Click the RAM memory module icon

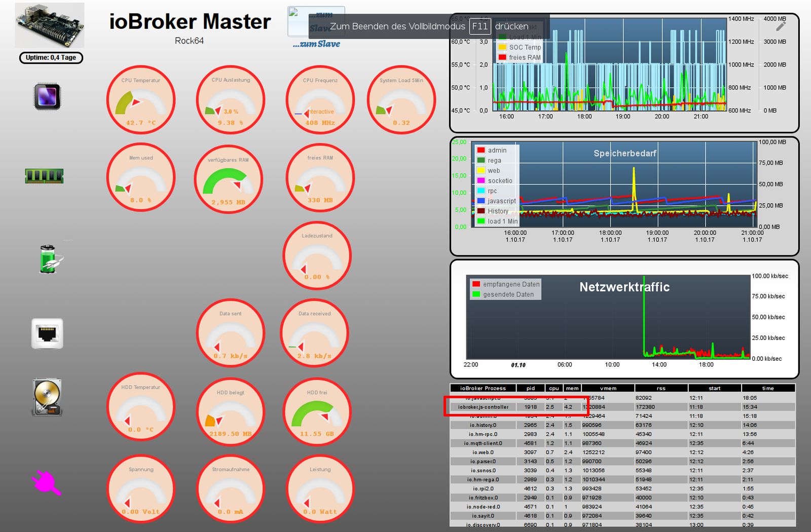pos(45,176)
